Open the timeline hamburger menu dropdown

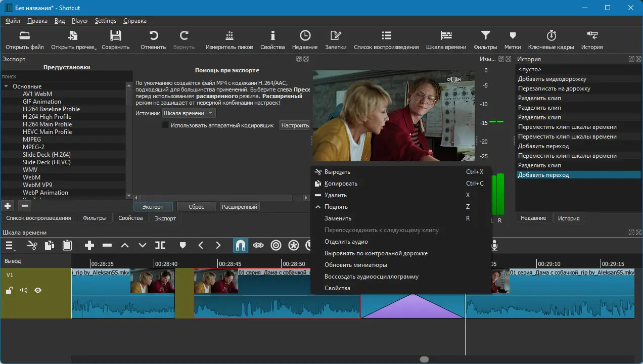pyautogui.click(x=10, y=246)
